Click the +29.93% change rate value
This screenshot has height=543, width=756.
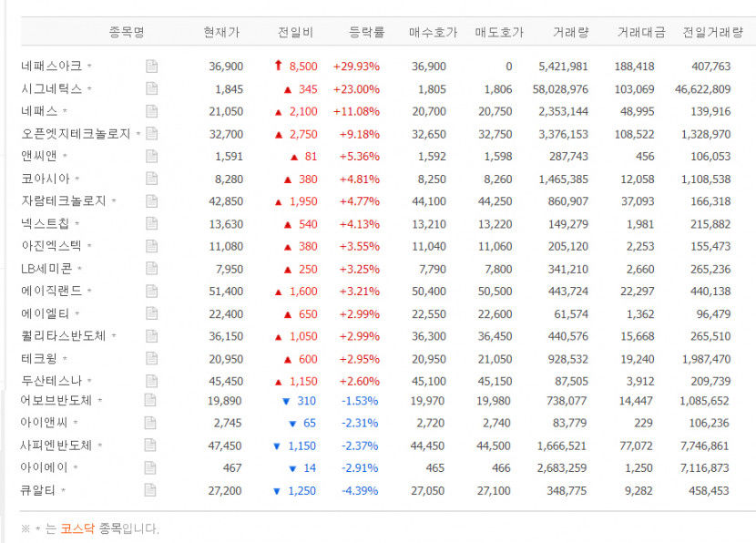click(x=356, y=67)
